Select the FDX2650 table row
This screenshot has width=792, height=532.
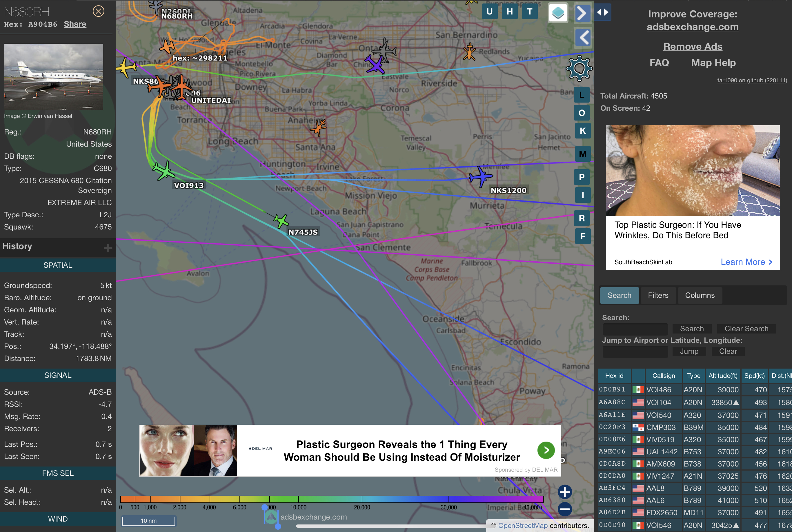click(695, 513)
